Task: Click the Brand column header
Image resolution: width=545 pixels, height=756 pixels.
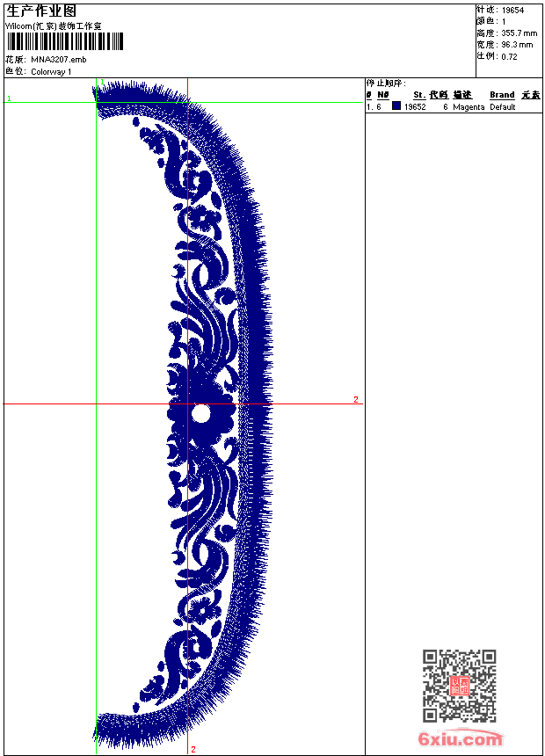Action: [x=502, y=95]
